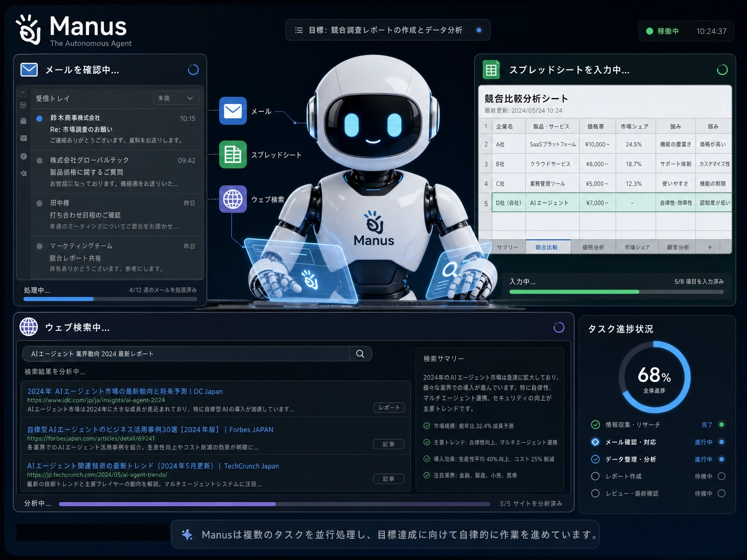Click the レポート tag on the DC Japan result

pyautogui.click(x=389, y=407)
